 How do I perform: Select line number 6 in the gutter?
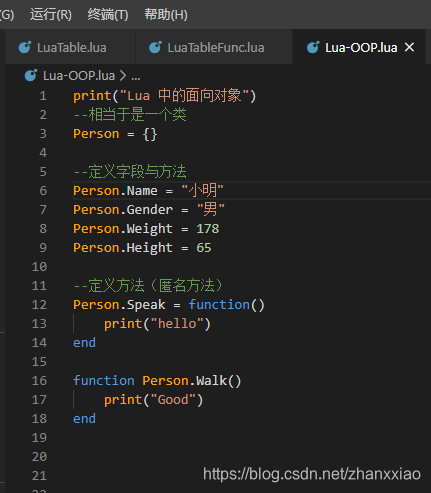click(x=43, y=191)
